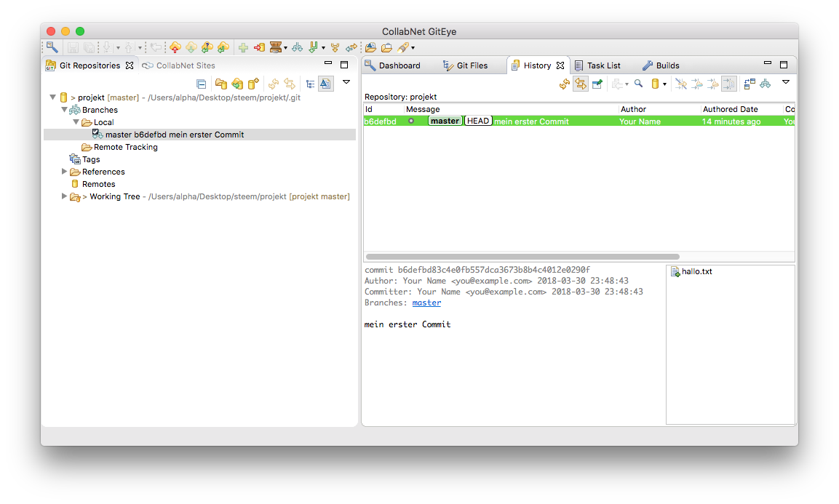Viewport: 839px width, 504px height.
Task: Toggle first History filter icon with crossed arrow
Action: 681,84
